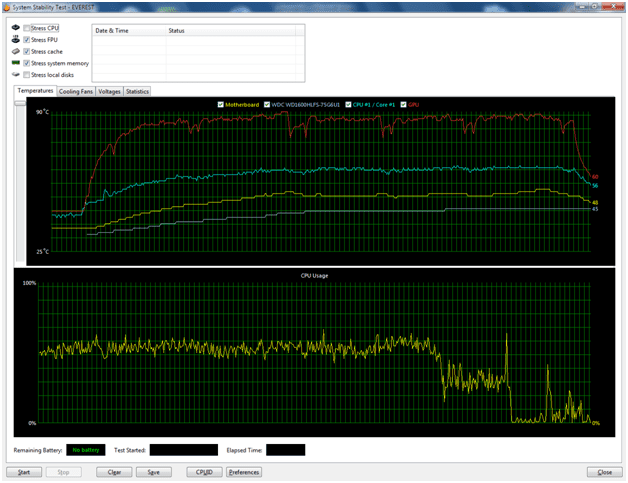Select the Statistics tab

(x=137, y=92)
